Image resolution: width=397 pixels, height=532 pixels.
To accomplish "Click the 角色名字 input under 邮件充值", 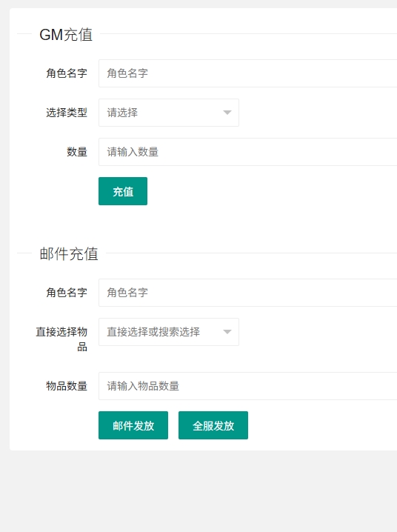I will 248,293.
